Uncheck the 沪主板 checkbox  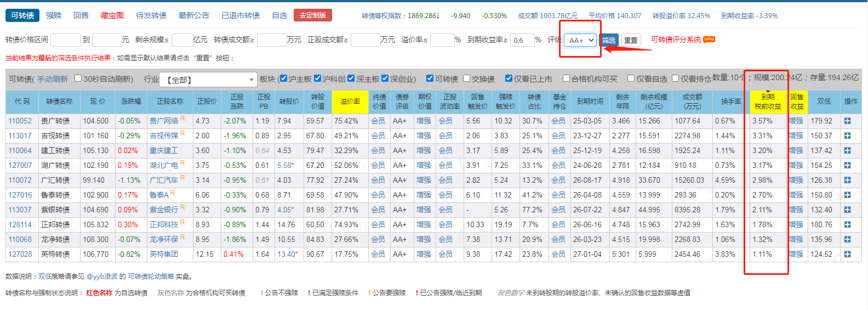[x=283, y=78]
